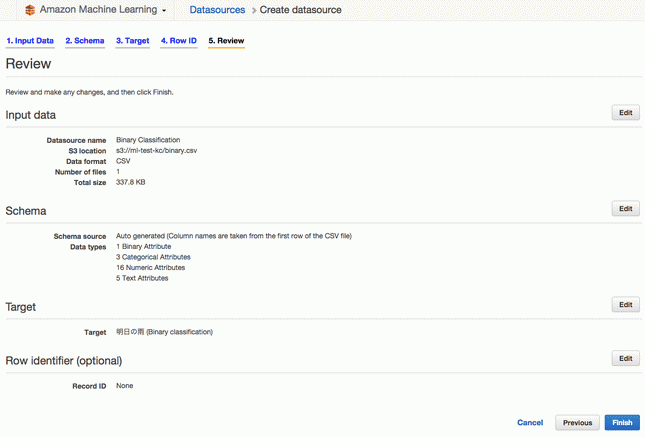This screenshot has height=437, width=645.
Task: Edit the Row identifier section
Action: pyautogui.click(x=625, y=358)
